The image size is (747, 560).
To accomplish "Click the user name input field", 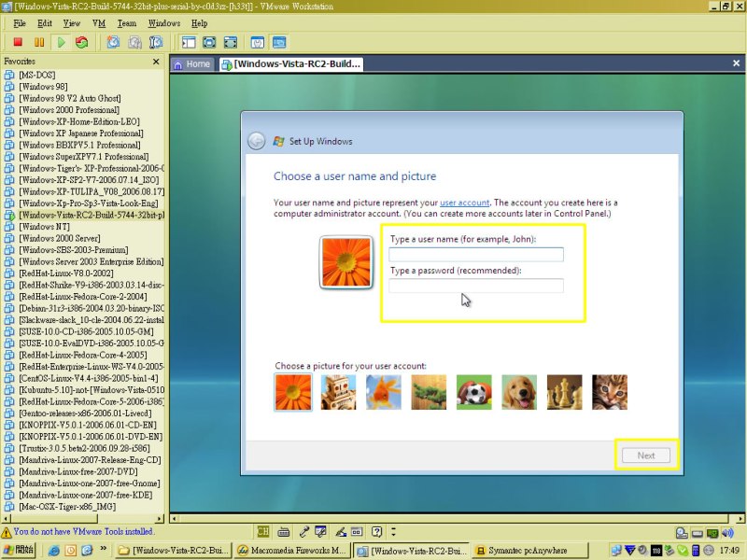I will (476, 254).
